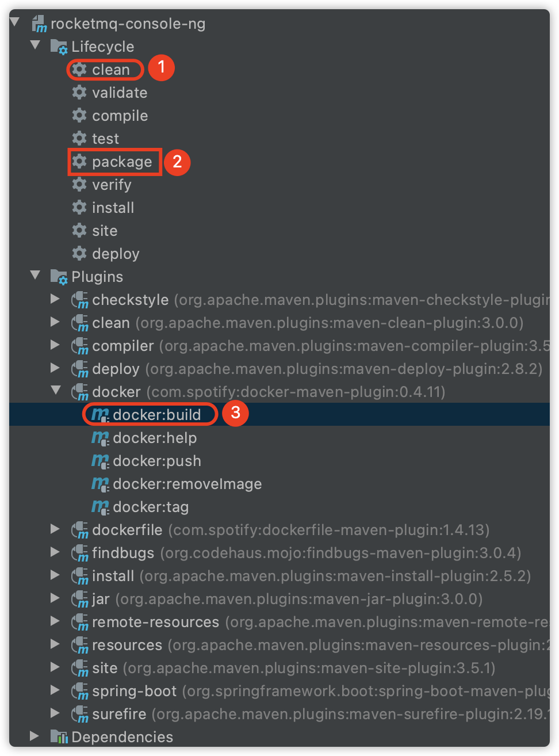Screen dimensions: 559x756
Task: Select the deploy lifecycle phase
Action: (116, 254)
